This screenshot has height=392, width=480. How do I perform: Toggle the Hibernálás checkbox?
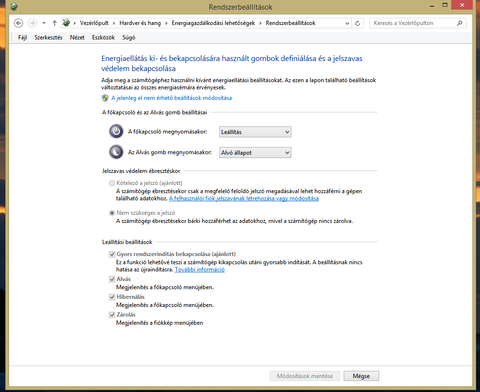[112, 297]
